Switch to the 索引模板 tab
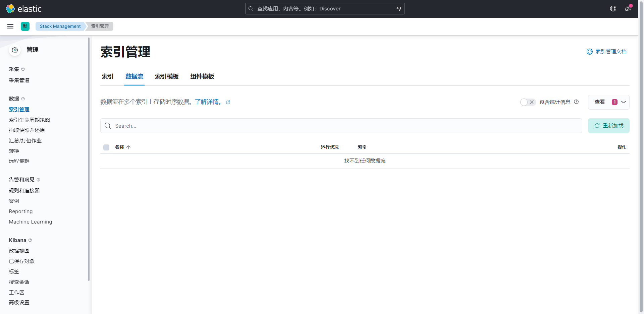The width and height of the screenshot is (644, 314). 167,76
